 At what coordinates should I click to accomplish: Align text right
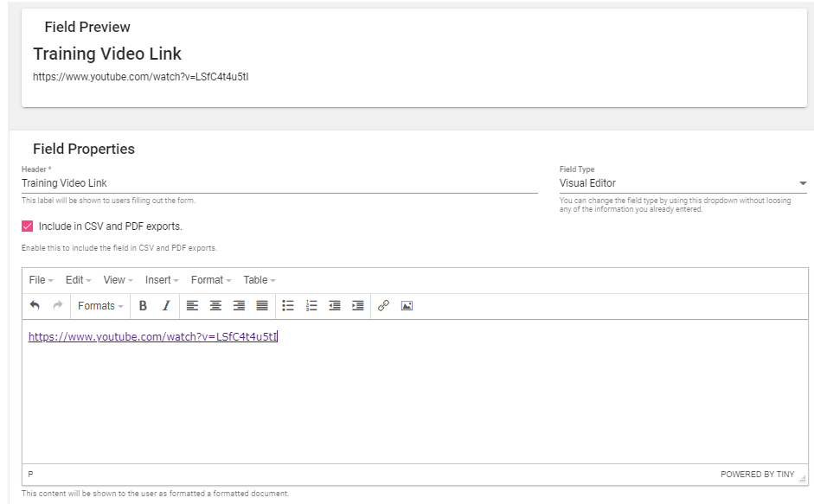239,306
